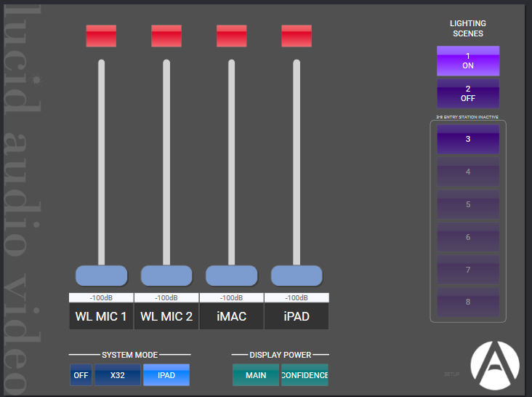Toggle the red mute button above iMAC

tap(231, 36)
